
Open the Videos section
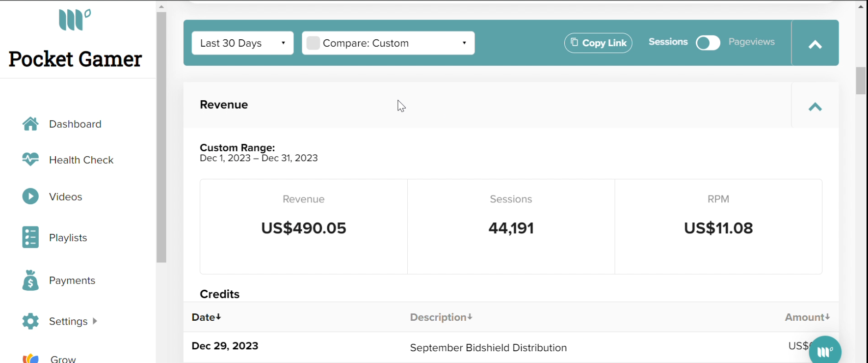point(66,197)
